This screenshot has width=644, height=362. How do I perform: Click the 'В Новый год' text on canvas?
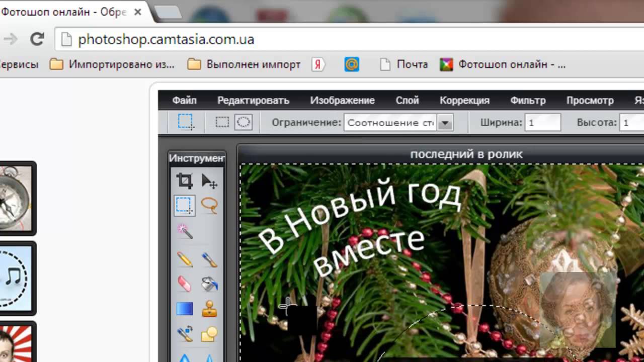tap(360, 217)
